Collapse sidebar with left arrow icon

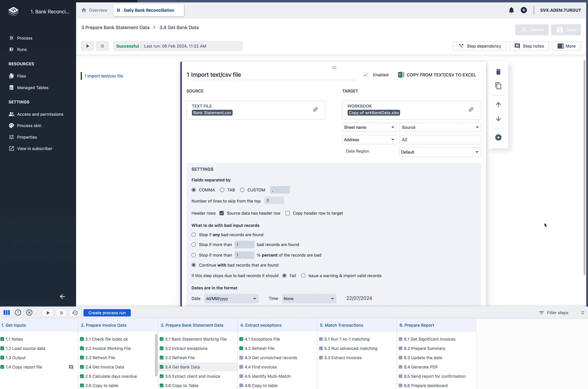(x=62, y=296)
